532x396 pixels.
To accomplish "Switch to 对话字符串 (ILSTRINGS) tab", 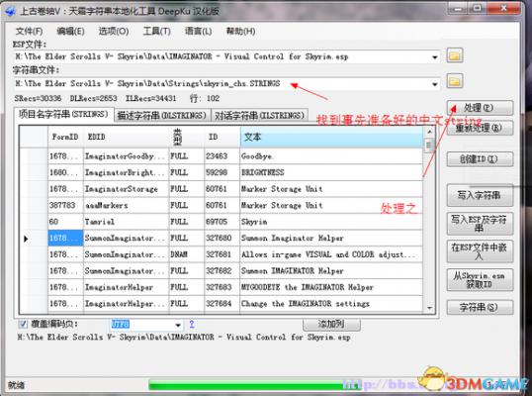I will tap(259, 116).
